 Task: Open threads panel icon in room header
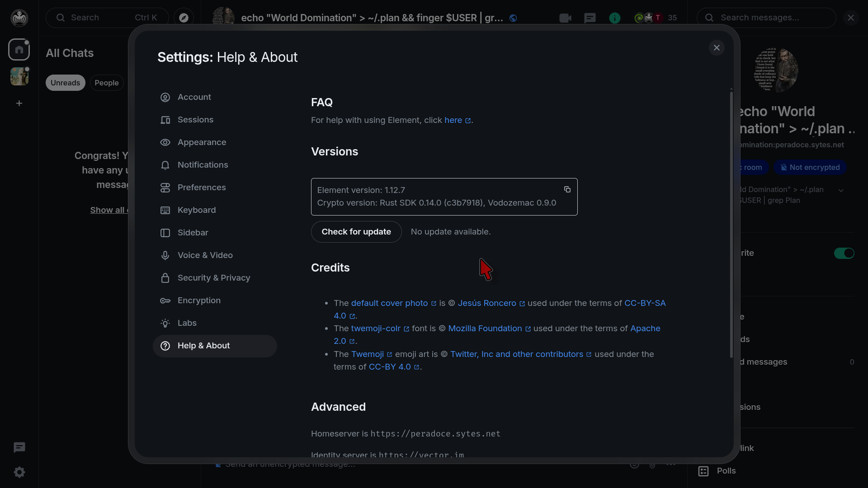click(590, 18)
